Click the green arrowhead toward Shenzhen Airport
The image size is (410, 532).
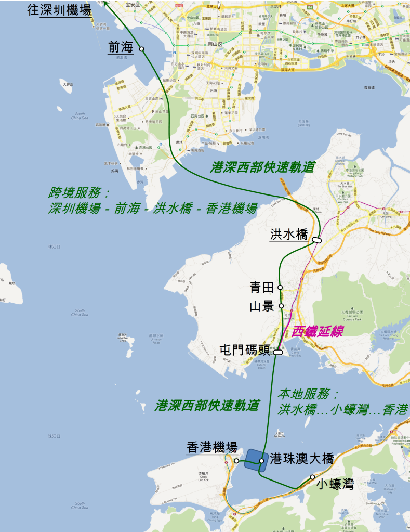click(105, 3)
